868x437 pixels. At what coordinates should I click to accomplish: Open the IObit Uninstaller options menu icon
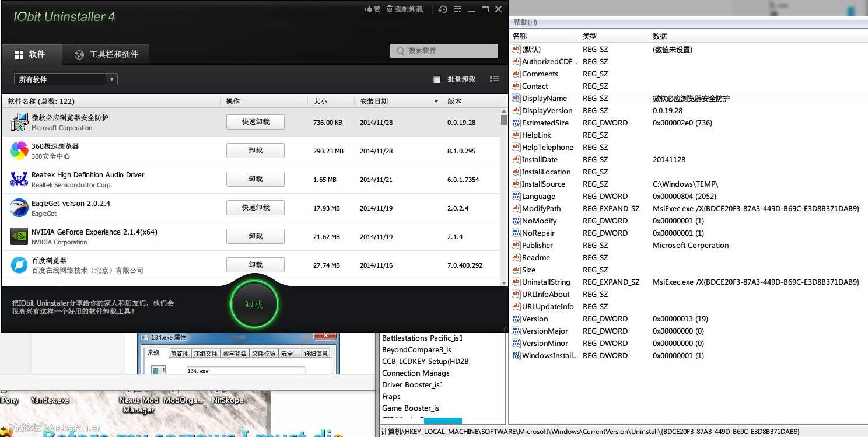[x=458, y=9]
